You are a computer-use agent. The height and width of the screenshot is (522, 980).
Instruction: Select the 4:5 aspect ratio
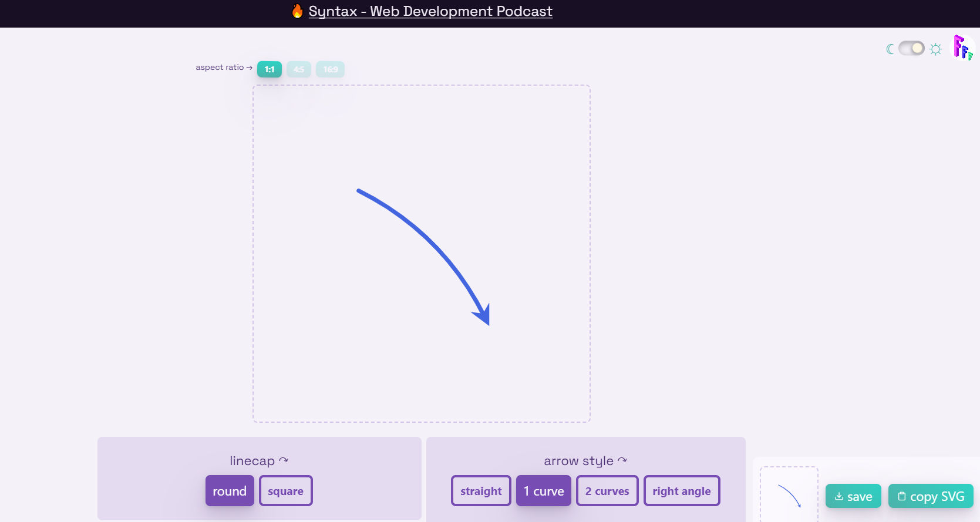(299, 69)
